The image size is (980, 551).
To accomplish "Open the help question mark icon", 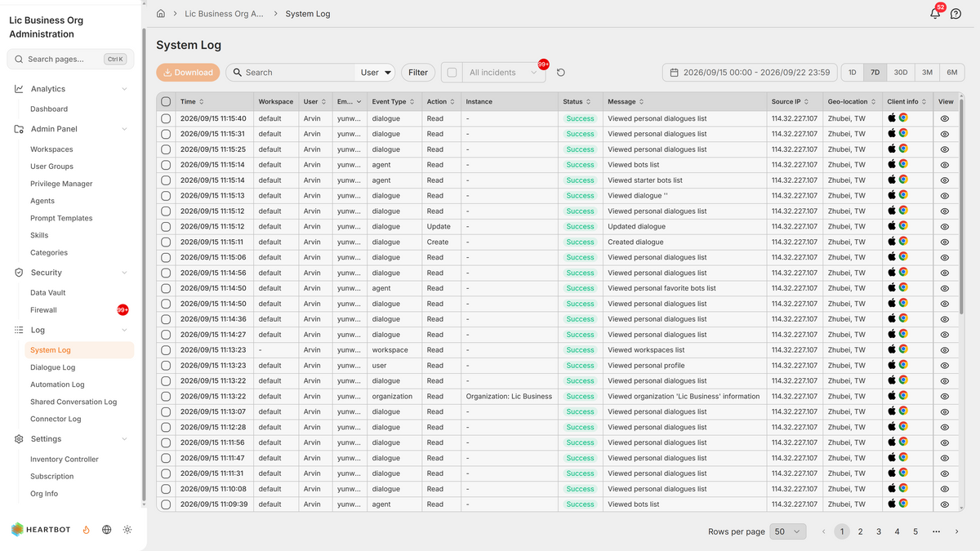I will pos(955,14).
